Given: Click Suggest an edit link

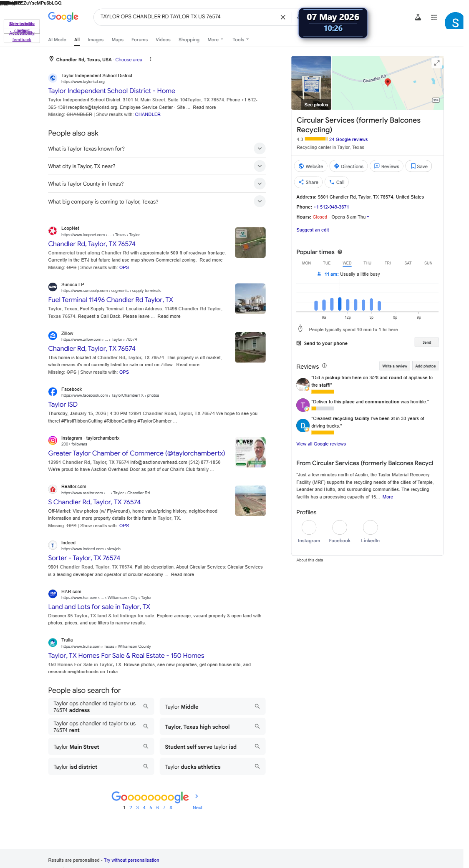Looking at the screenshot, I should (313, 230).
